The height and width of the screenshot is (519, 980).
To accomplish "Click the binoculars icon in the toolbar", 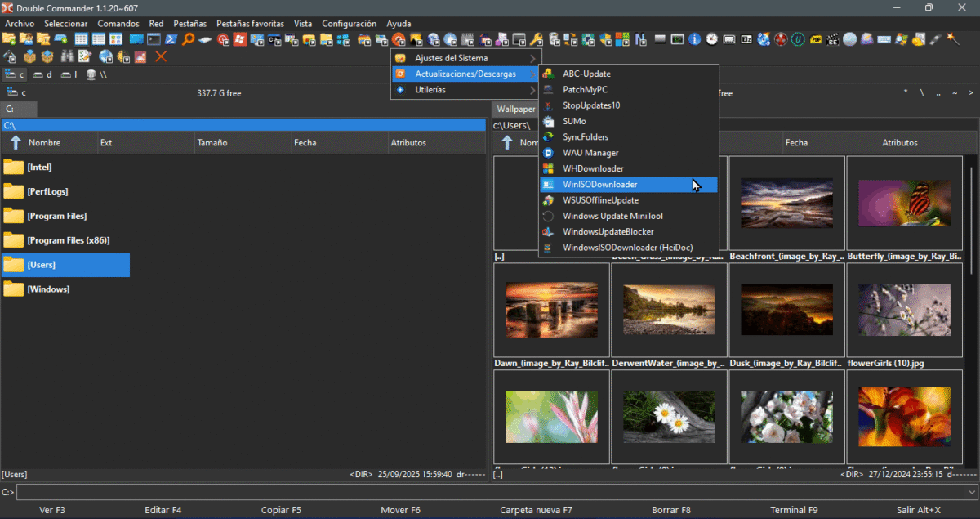I will tap(67, 56).
